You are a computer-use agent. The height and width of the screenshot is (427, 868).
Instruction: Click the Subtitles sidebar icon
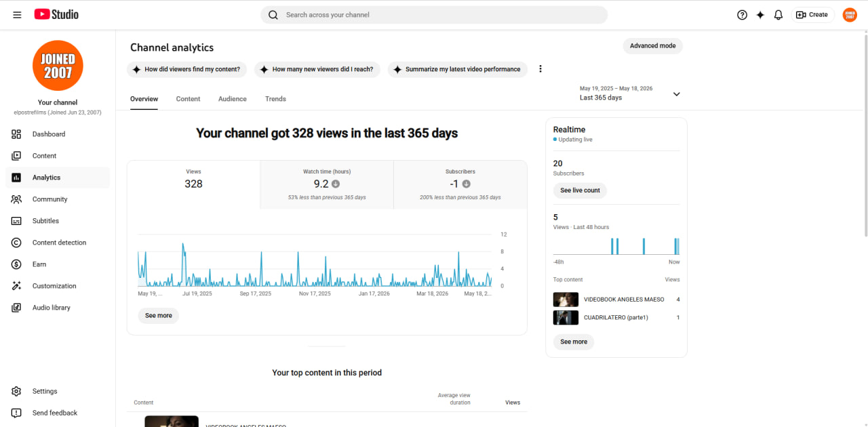[x=16, y=221]
